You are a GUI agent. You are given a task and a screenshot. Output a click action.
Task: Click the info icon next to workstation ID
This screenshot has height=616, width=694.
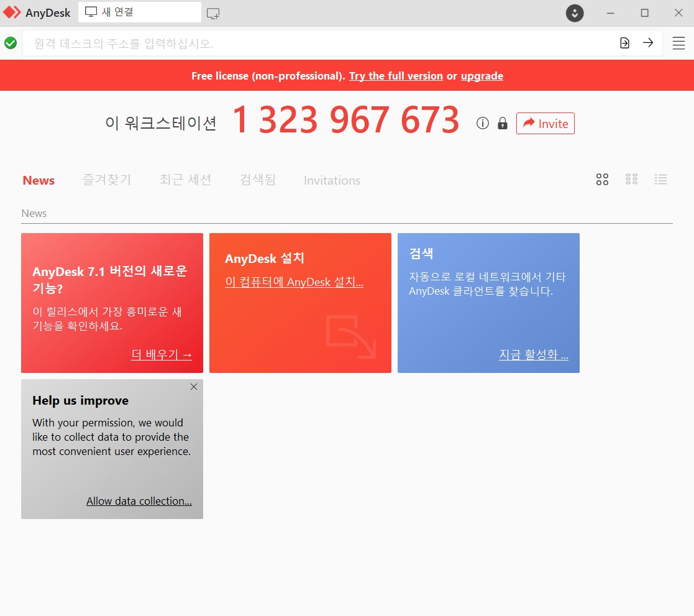point(482,123)
